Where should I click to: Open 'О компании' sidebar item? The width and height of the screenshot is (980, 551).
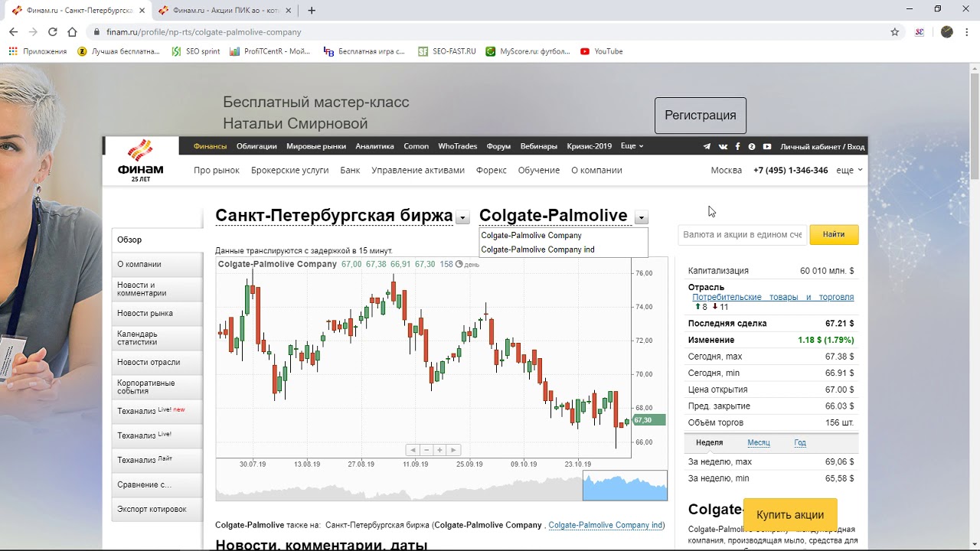[x=158, y=264]
